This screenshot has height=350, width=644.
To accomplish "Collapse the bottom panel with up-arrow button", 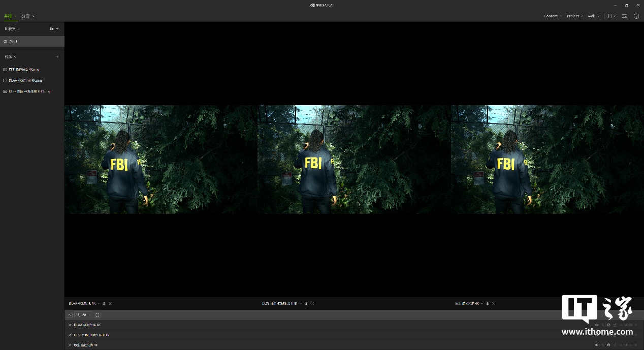I will pyautogui.click(x=70, y=315).
